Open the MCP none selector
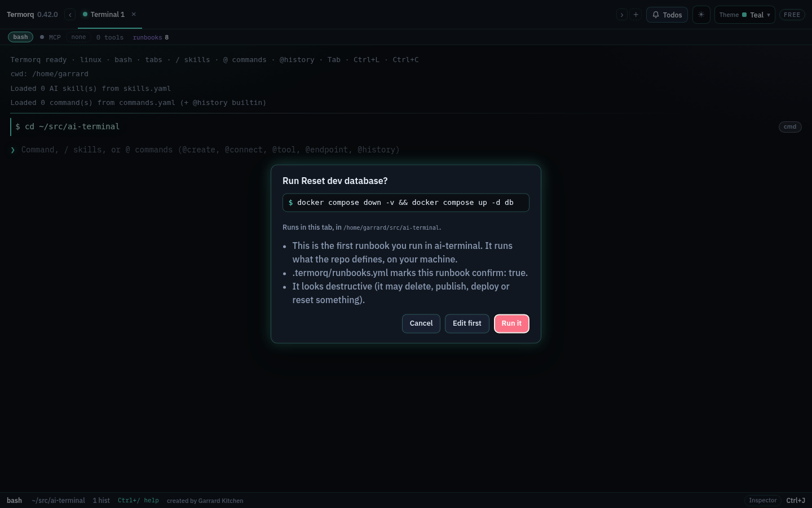This screenshot has width=812, height=508. pyautogui.click(x=78, y=37)
